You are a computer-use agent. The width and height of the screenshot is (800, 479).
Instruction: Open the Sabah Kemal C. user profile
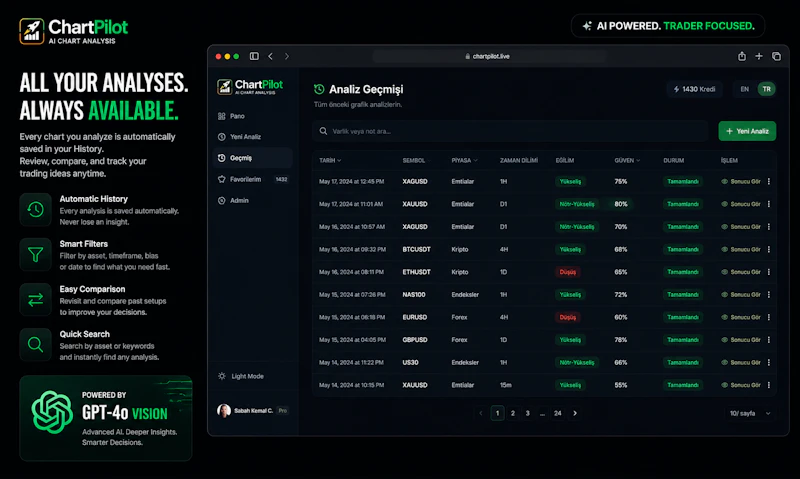click(253, 411)
